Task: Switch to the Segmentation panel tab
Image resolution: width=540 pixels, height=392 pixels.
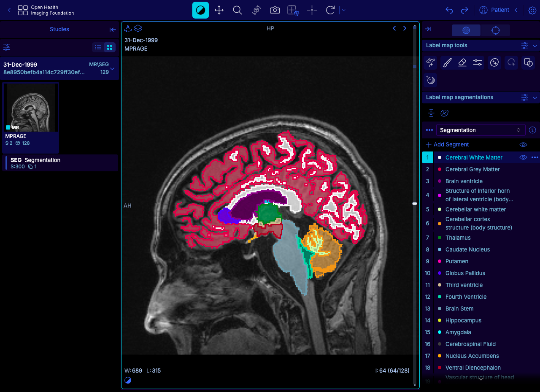Action: point(466,30)
